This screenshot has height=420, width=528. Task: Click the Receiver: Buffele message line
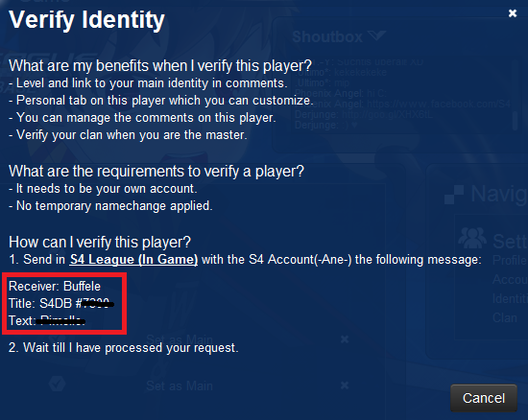(55, 286)
